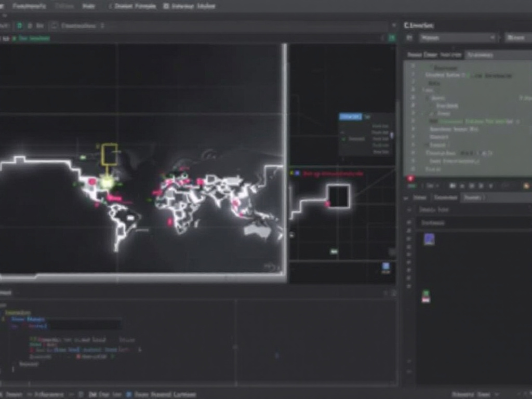This screenshot has height=399, width=532.
Task: Click the red circular badge below the code panel
Action: point(410,179)
